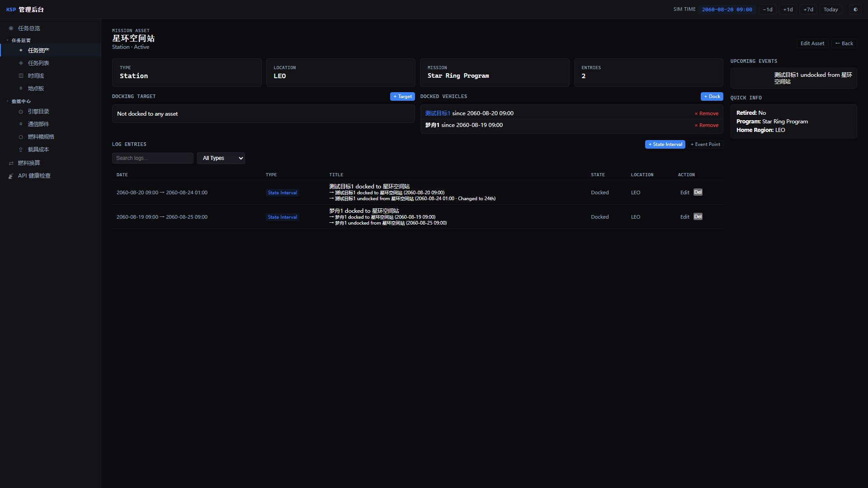The image size is (868, 488).
Task: Reset sim time with Today button
Action: click(x=830, y=9)
